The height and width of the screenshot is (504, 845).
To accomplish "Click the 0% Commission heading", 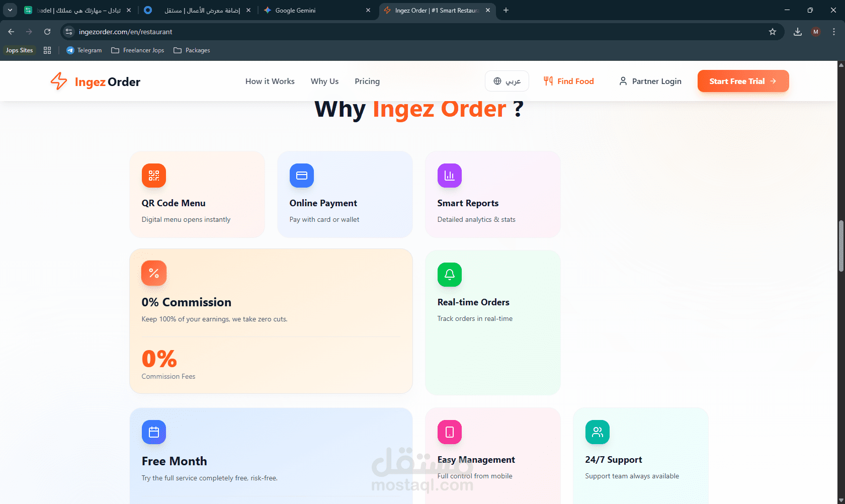I will [x=187, y=302].
